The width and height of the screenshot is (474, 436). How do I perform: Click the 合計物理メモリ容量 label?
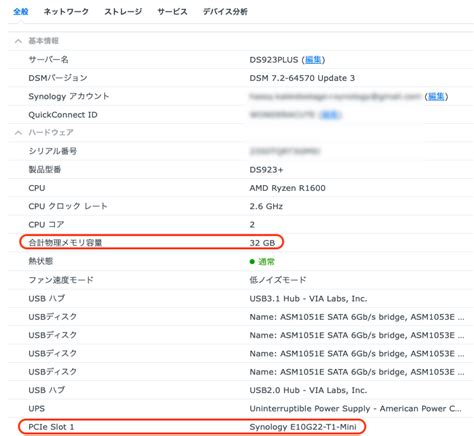point(65,243)
